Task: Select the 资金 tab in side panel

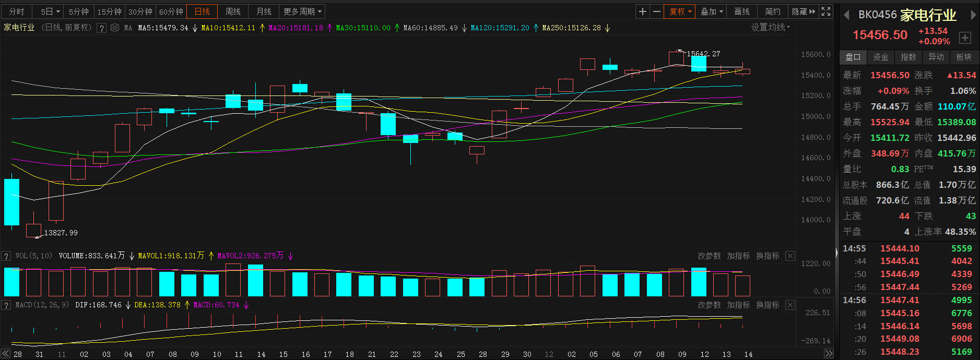Action: point(881,57)
